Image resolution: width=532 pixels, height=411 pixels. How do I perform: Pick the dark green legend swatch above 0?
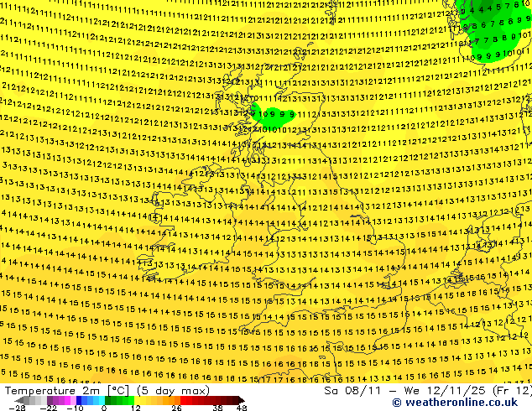click(x=107, y=400)
